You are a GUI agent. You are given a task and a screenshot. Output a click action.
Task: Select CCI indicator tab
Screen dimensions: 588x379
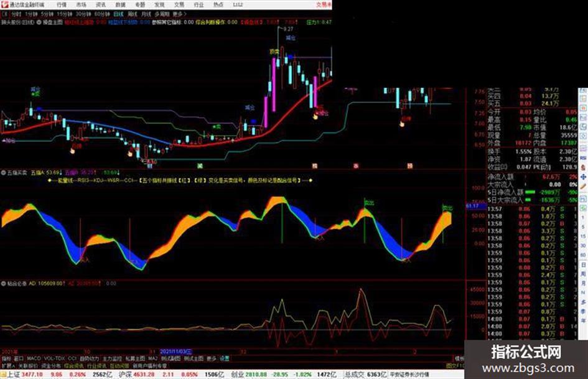point(72,358)
